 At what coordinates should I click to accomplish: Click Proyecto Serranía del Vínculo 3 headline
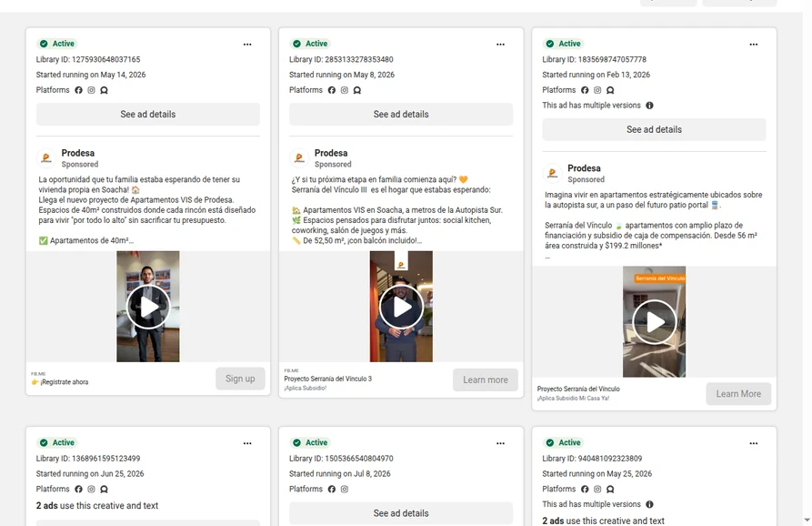coord(328,379)
